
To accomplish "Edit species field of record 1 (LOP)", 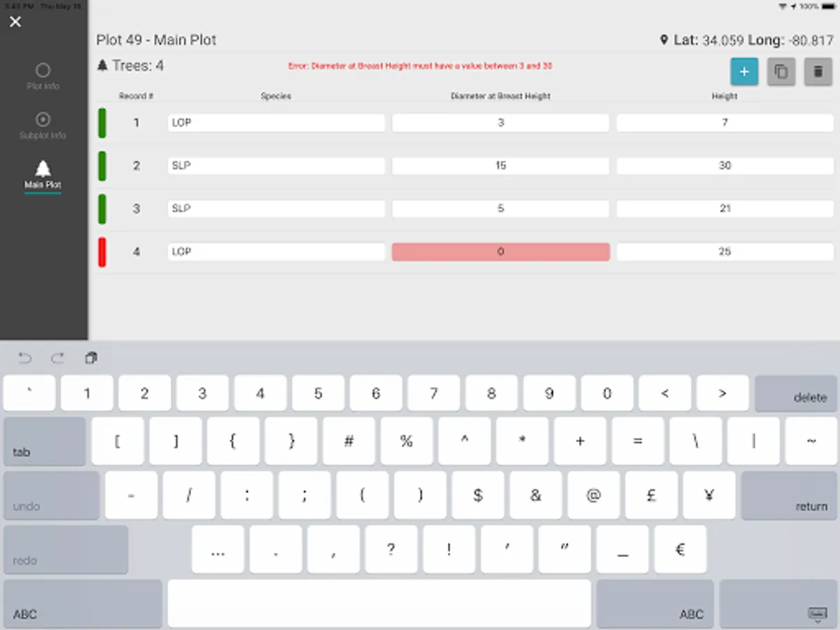I will 276,122.
